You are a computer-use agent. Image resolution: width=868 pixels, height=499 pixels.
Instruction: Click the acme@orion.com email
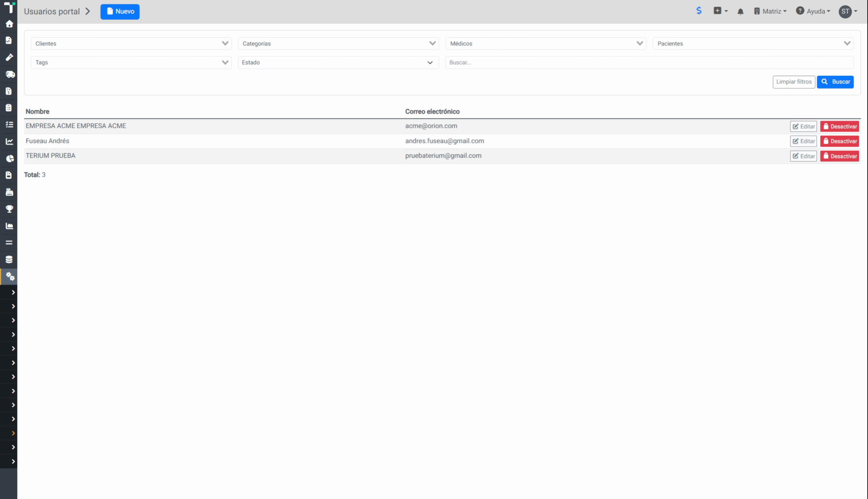click(x=431, y=126)
